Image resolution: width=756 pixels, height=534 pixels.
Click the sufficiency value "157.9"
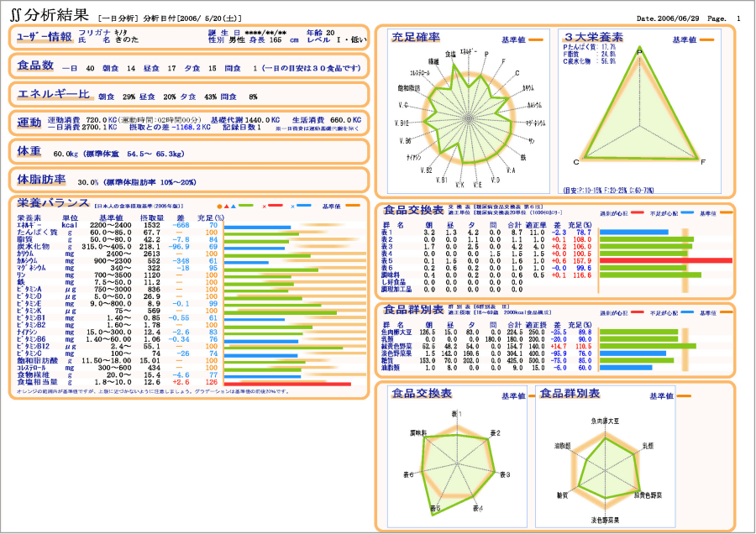click(x=582, y=261)
